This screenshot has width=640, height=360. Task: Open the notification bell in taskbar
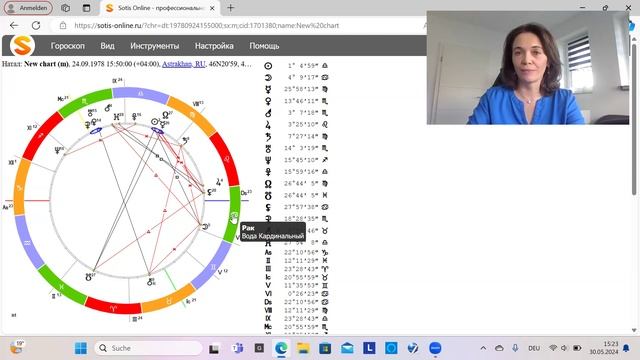[x=626, y=348]
